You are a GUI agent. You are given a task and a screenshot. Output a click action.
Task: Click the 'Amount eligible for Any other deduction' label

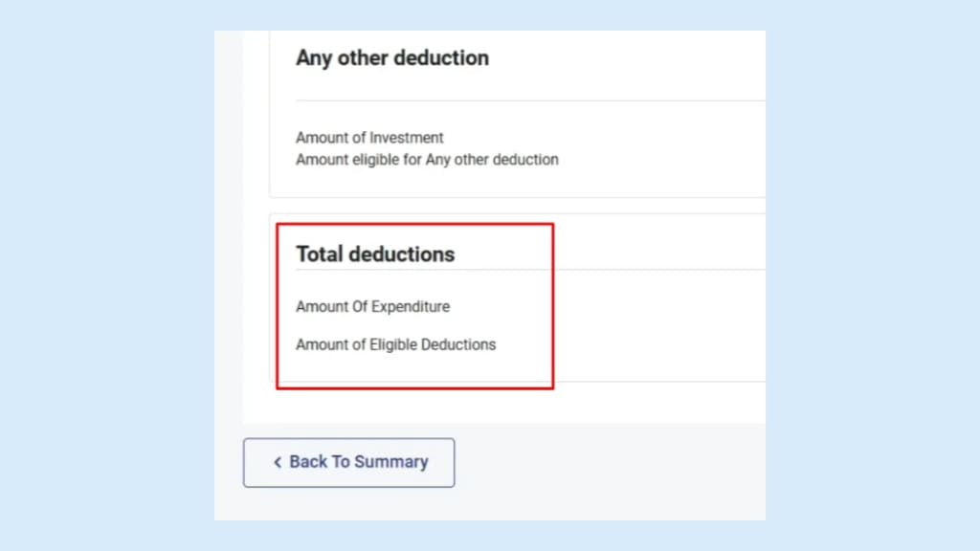(427, 160)
